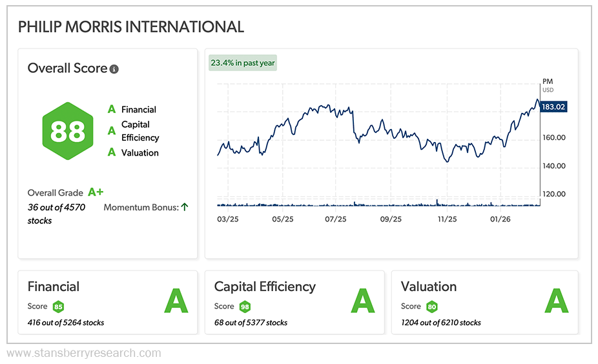Click the 183.02 current price label
The height and width of the screenshot is (364, 598).
(x=553, y=106)
